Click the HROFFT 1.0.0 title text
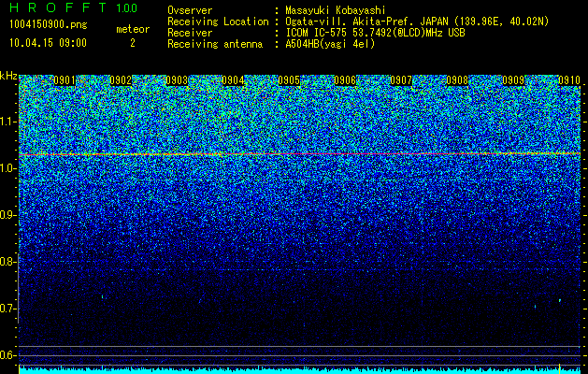This screenshot has width=588, height=374. [74, 7]
